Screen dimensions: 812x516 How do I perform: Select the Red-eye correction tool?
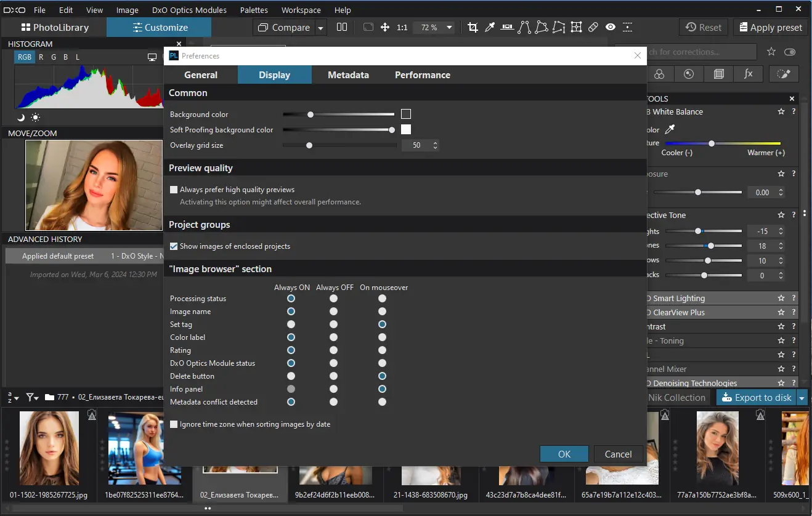[x=611, y=27]
